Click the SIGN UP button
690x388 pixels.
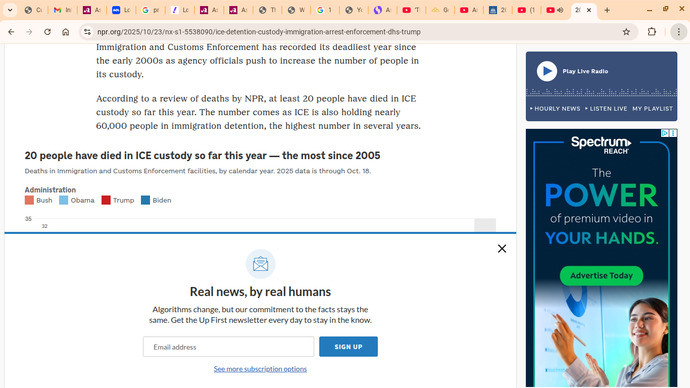[x=348, y=347]
